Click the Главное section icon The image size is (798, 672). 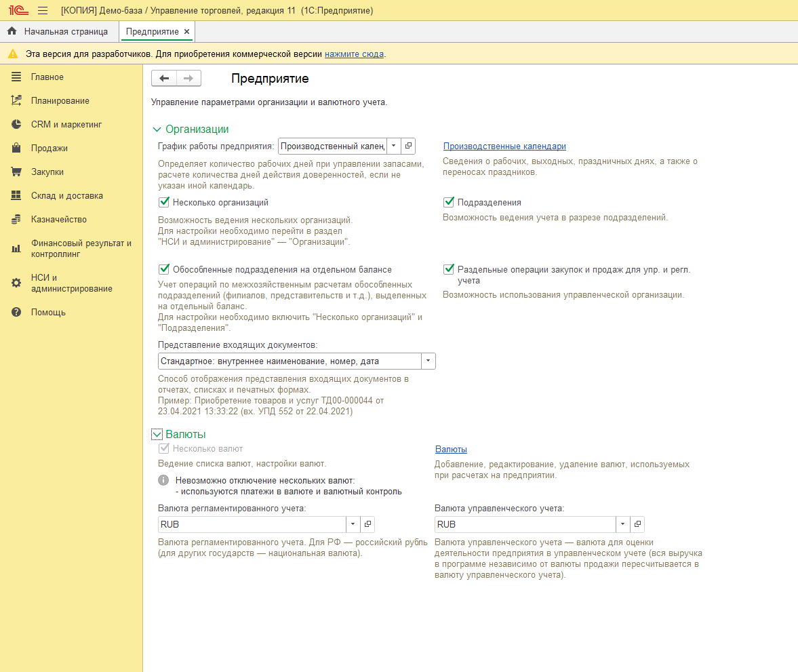(x=16, y=77)
